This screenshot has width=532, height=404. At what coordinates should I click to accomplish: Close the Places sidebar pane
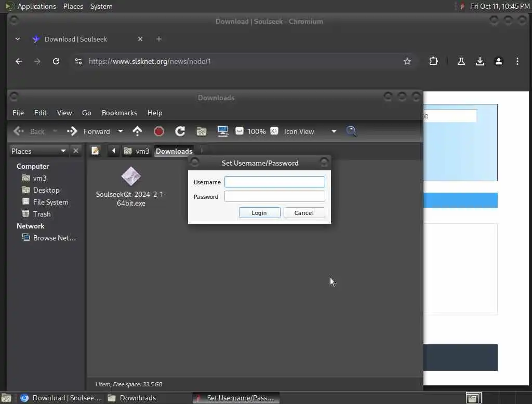click(x=76, y=151)
